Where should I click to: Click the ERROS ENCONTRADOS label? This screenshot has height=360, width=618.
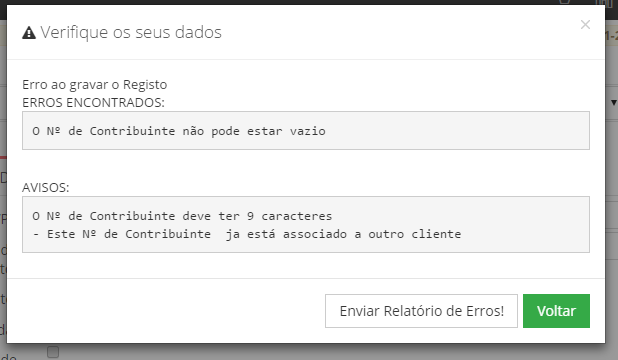coord(93,103)
